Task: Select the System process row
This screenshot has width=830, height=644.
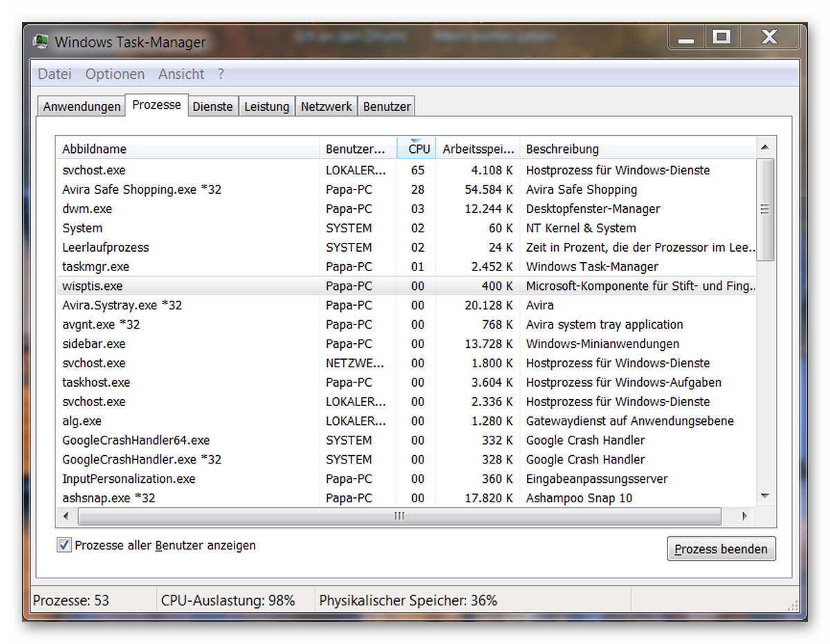Action: (x=407, y=228)
